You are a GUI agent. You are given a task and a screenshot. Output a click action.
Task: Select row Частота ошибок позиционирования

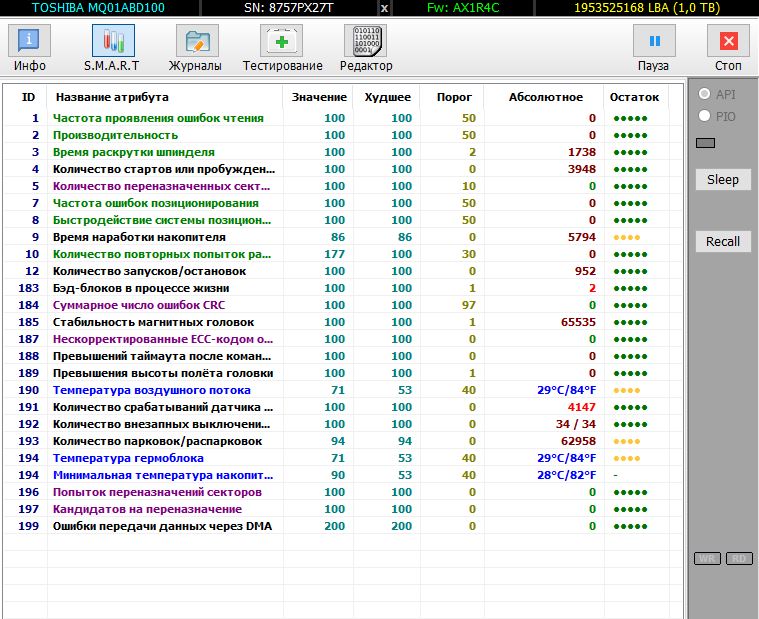[x=341, y=203]
